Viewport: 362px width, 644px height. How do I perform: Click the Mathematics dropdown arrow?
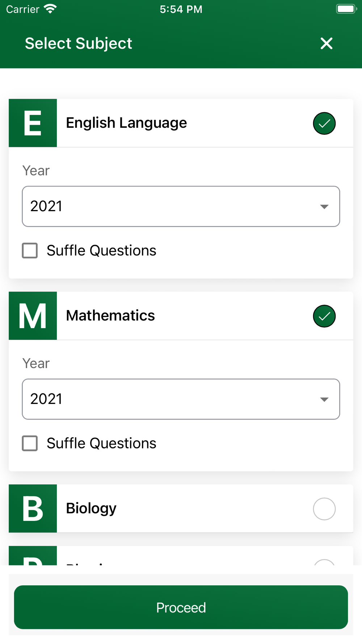pyautogui.click(x=324, y=400)
